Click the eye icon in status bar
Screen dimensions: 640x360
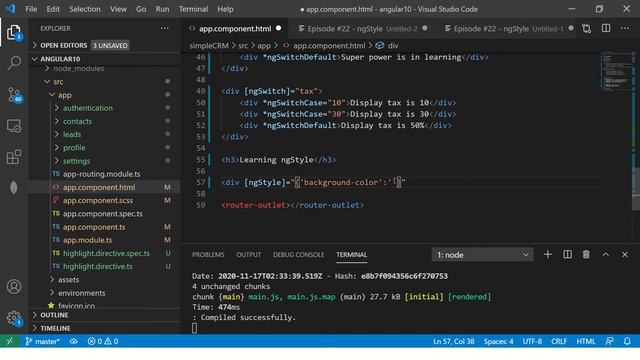pos(73,341)
